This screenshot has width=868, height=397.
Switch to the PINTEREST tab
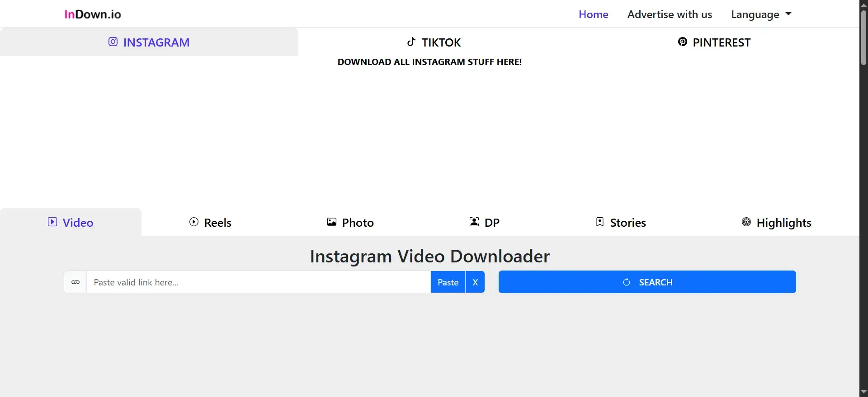pos(714,42)
